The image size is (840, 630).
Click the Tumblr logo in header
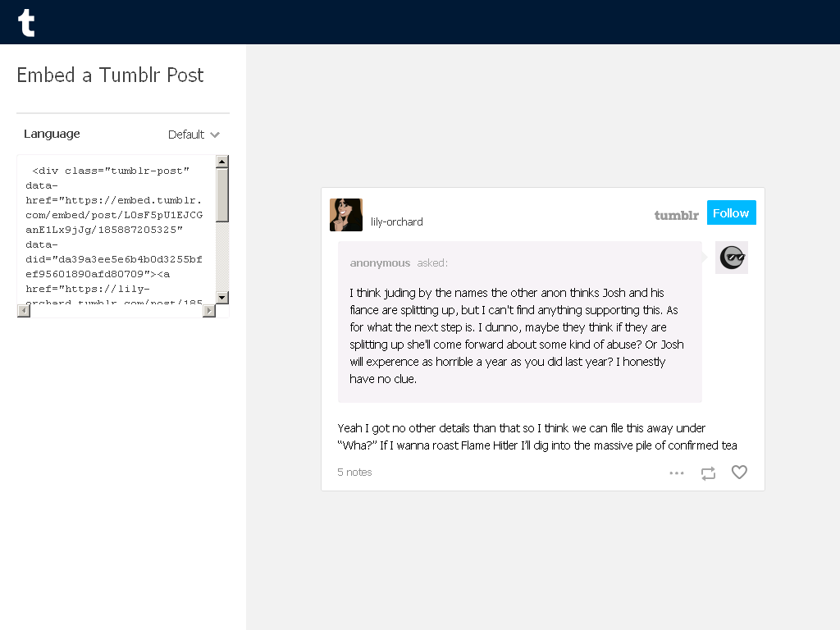(26, 23)
